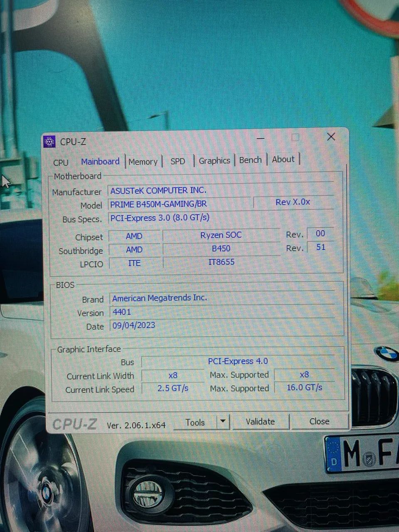
Task: Click chipset revision 00
Action: 320,234
